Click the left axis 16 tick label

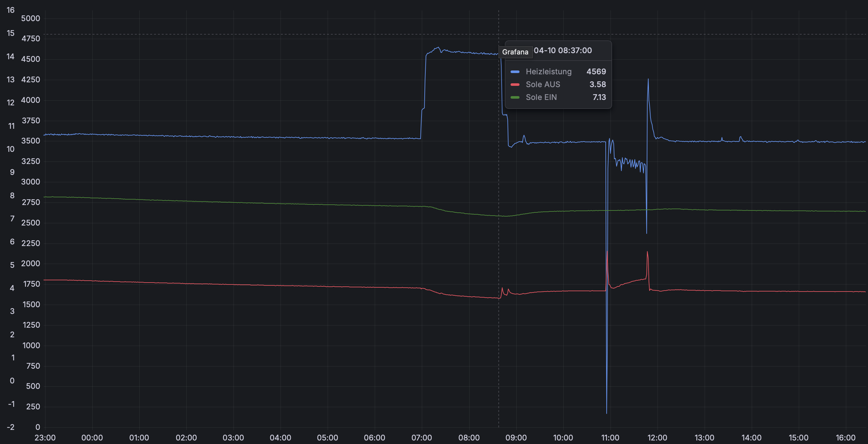point(11,10)
